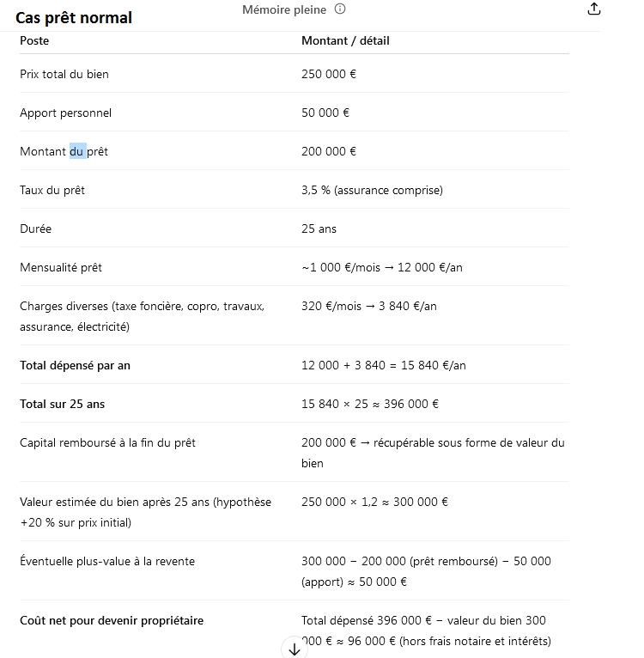Select the Cas prêt normal heading
644x658 pixels.
[74, 18]
